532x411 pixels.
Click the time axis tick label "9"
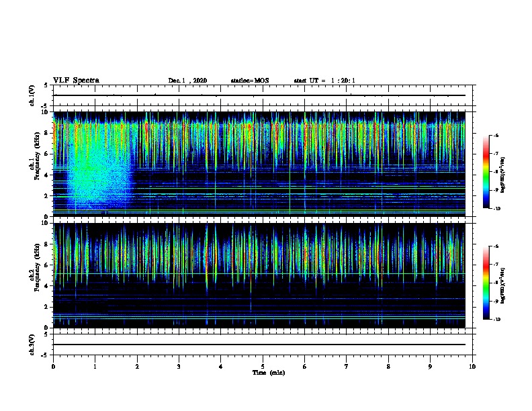point(430,367)
